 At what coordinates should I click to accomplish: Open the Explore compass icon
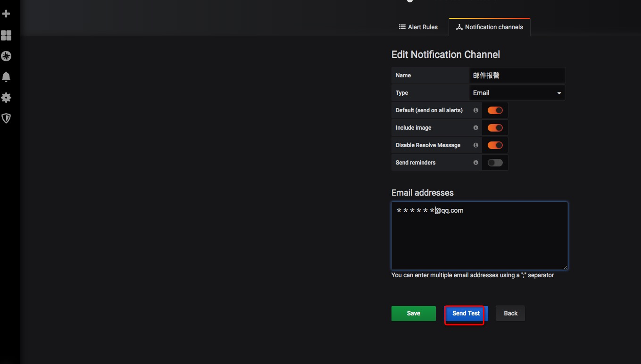pyautogui.click(x=6, y=56)
